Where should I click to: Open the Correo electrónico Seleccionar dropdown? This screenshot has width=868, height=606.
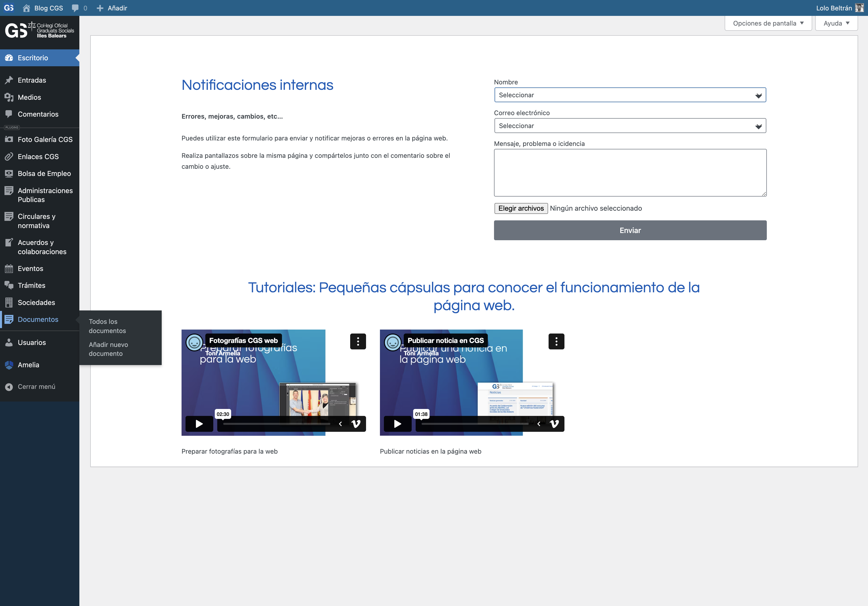(630, 126)
